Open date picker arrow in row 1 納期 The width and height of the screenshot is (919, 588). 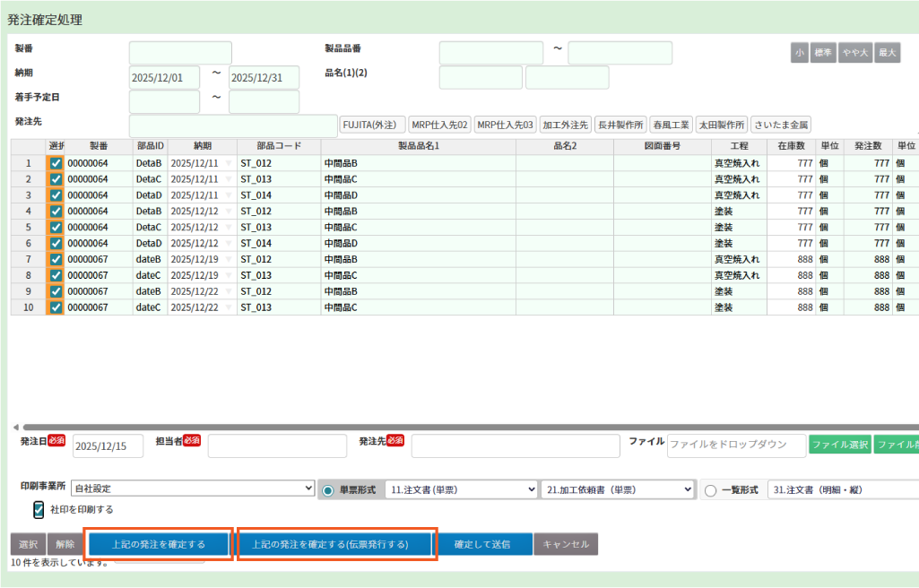click(228, 163)
